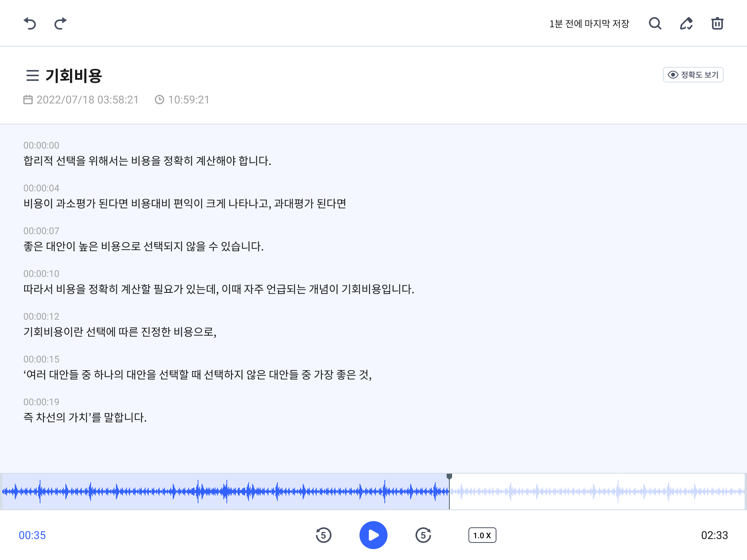Open the hamburger menu beside 기회비용
This screenshot has width=747, height=560.
click(33, 75)
